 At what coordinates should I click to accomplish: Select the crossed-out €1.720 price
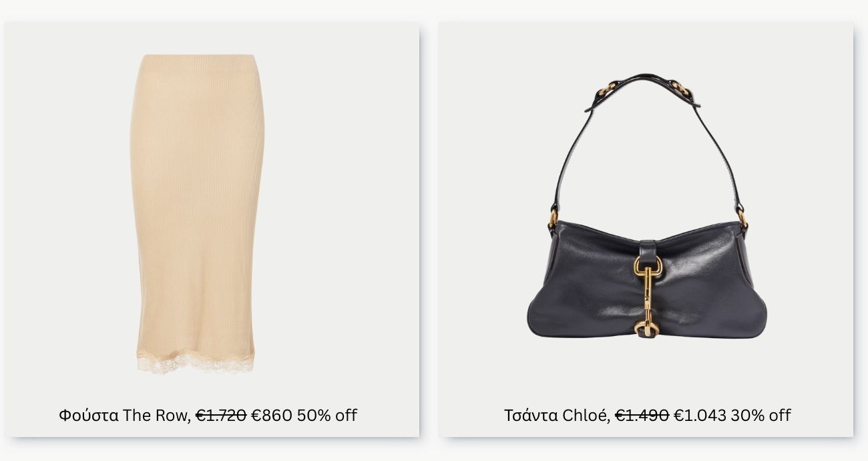[221, 415]
